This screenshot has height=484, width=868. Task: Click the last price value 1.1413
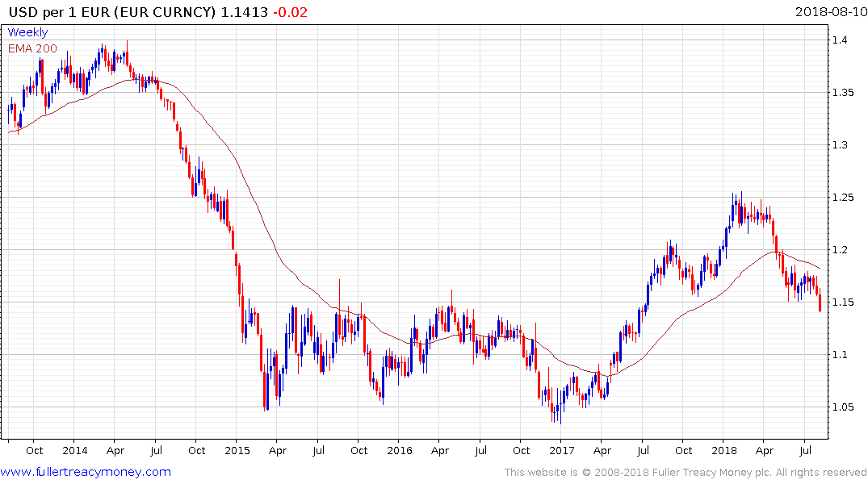coord(244,12)
